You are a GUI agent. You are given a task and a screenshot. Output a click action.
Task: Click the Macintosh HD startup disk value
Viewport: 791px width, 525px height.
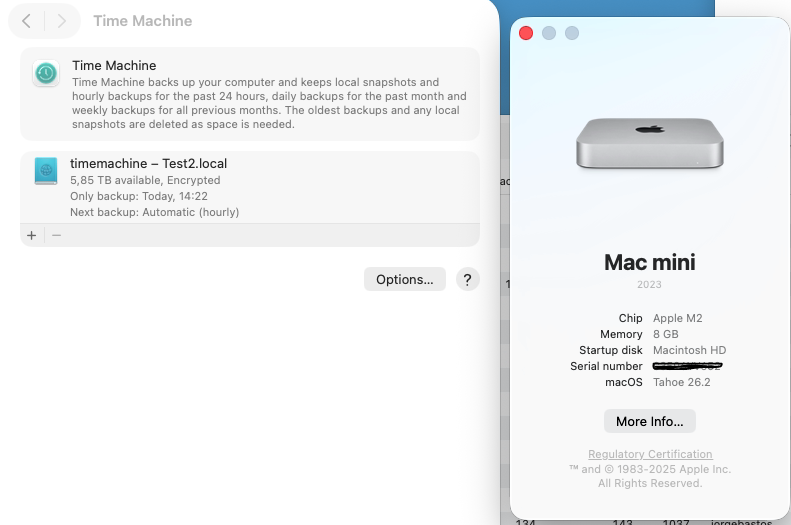point(690,350)
